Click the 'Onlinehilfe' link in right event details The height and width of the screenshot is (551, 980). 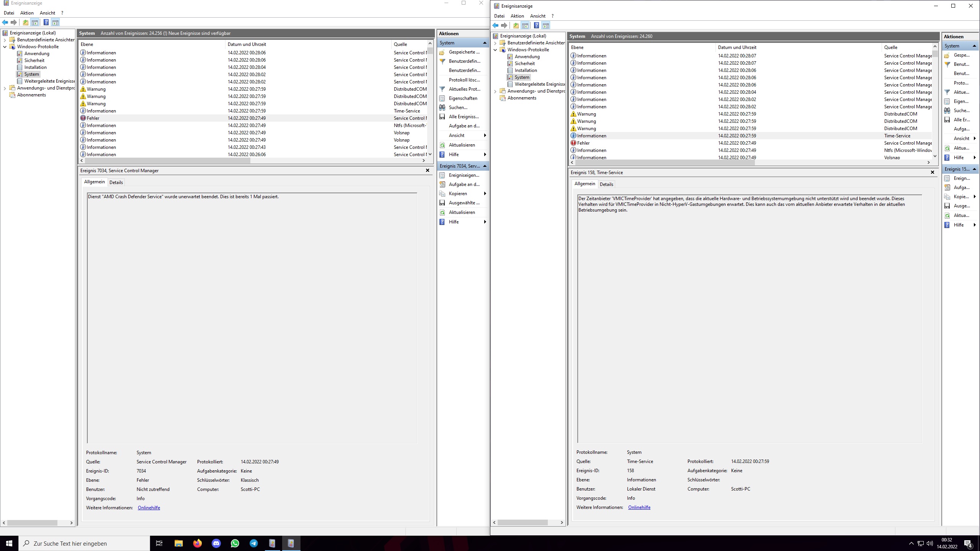click(639, 507)
